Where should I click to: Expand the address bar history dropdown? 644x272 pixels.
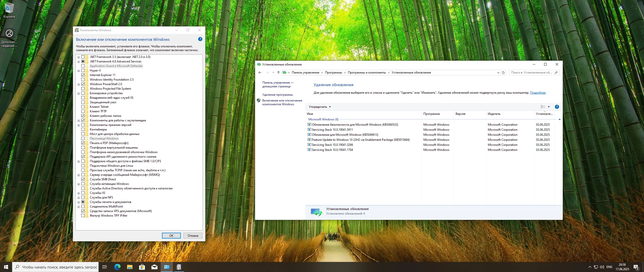coord(498,73)
